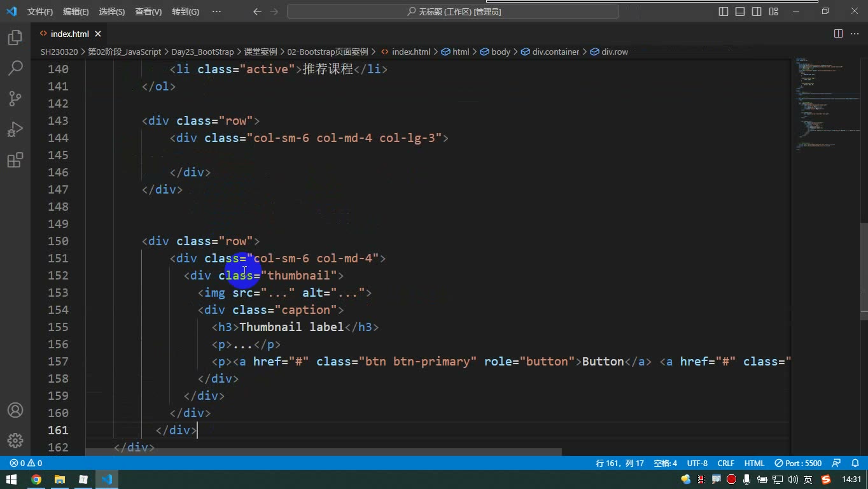Click the Port : 5500 Live Server button
Viewport: 868px width, 489px height.
(x=798, y=463)
